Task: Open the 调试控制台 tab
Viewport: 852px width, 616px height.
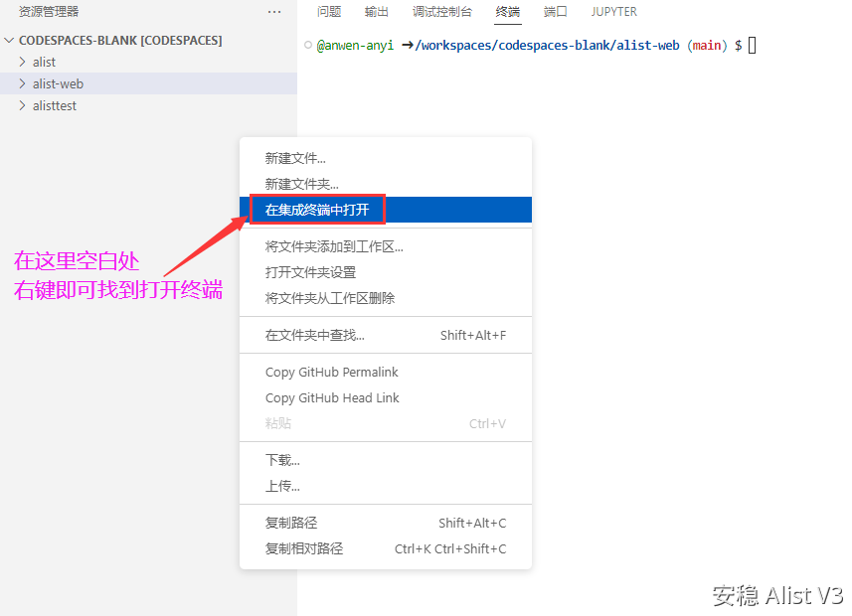Action: point(442,12)
